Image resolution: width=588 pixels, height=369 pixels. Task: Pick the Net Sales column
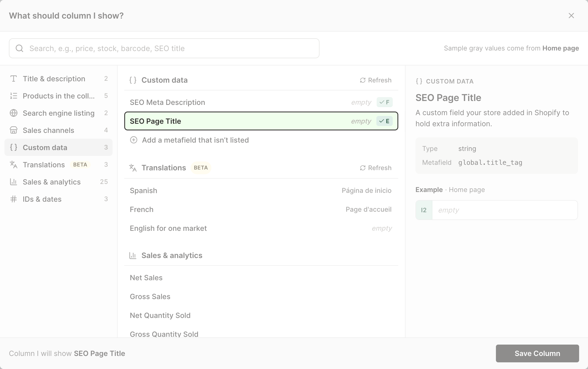click(x=261, y=278)
